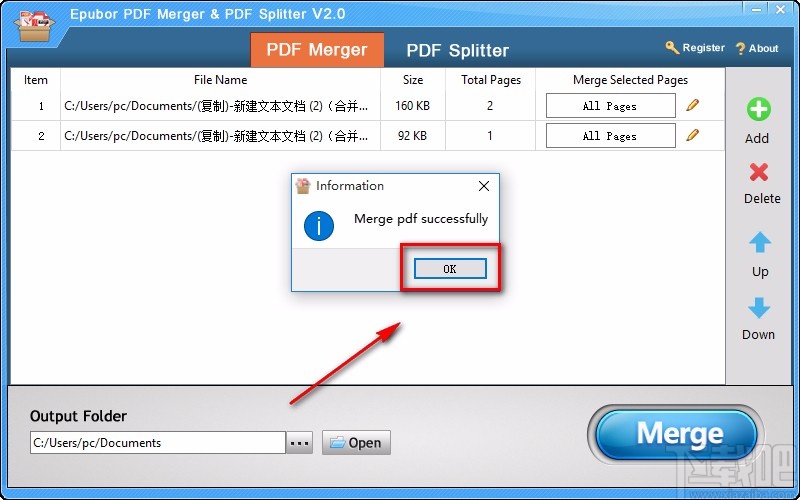
Task: Click the 92 KB size cell
Action: point(412,136)
